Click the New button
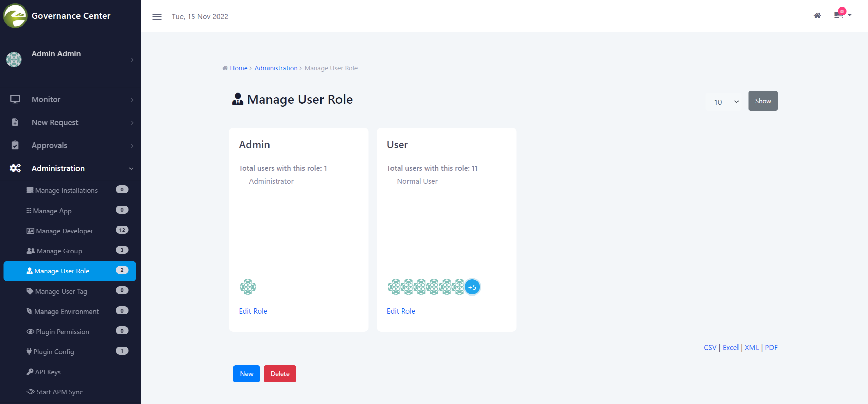 (x=246, y=374)
